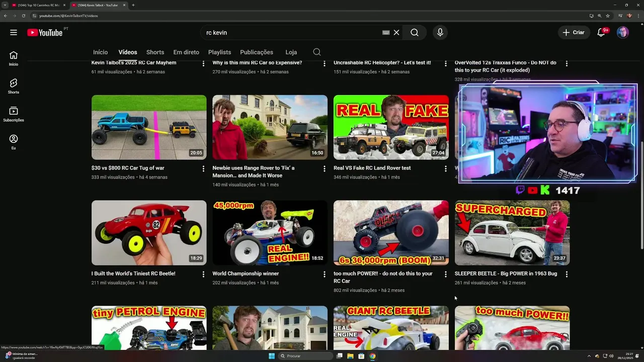Reload the page with the browser refresh icon
644x362 pixels.
click(x=23, y=16)
